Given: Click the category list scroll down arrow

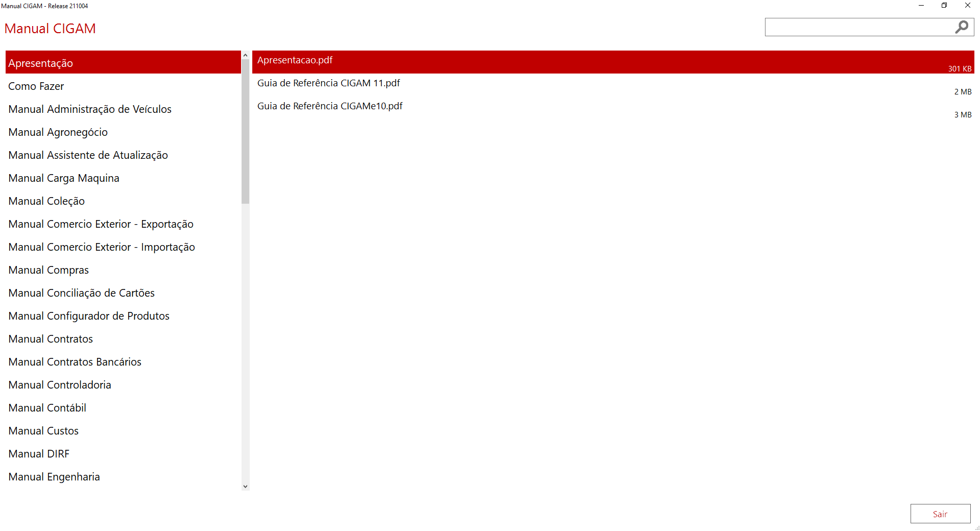Looking at the screenshot, I should pos(246,486).
